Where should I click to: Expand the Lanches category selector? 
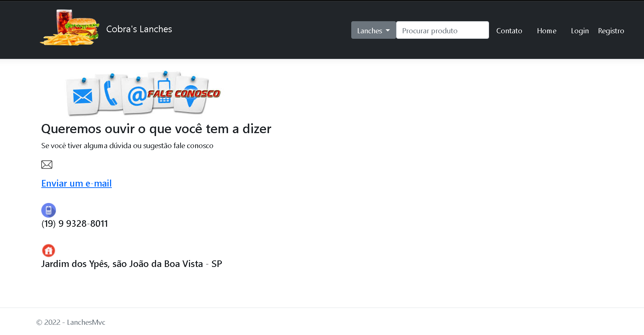coord(373,30)
